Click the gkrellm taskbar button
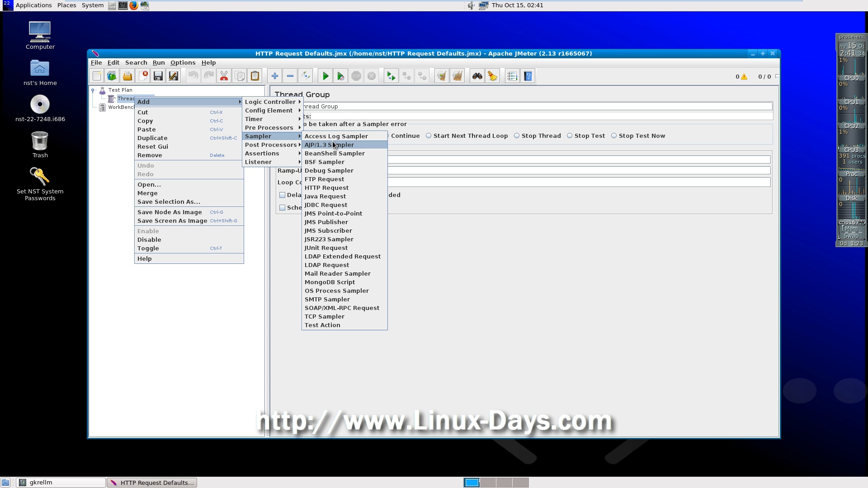The width and height of the screenshot is (868, 488). 61,483
